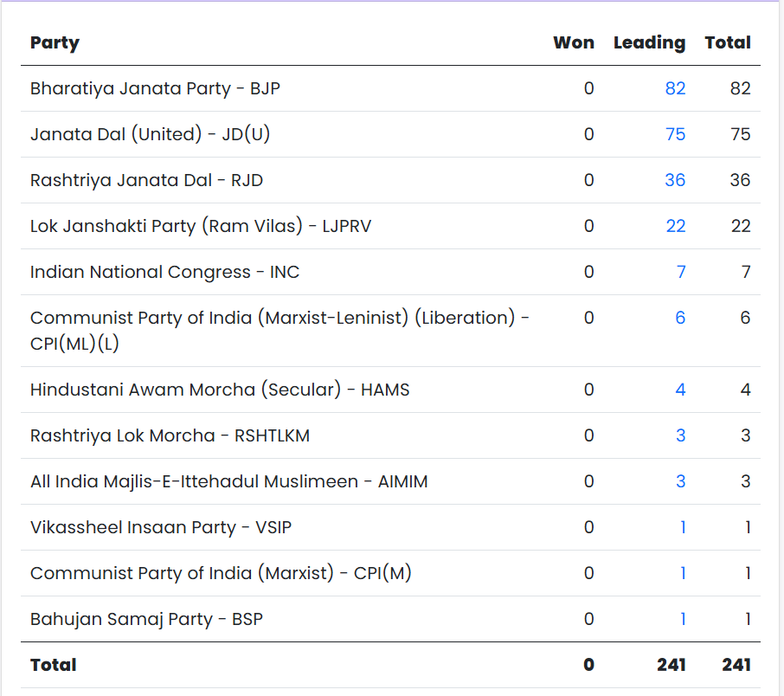Viewport: 784px width, 696px height.
Task: Open BJP leading count link 82
Action: click(675, 88)
